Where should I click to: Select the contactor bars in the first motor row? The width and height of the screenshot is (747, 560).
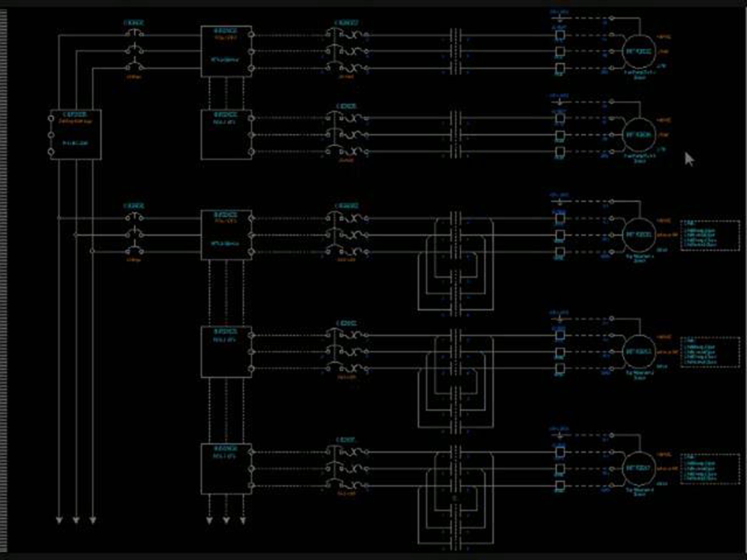[456, 52]
